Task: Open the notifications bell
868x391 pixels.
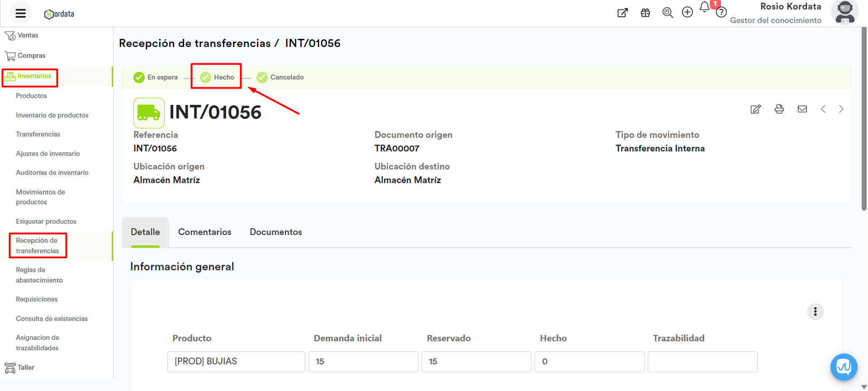Action: click(x=704, y=7)
